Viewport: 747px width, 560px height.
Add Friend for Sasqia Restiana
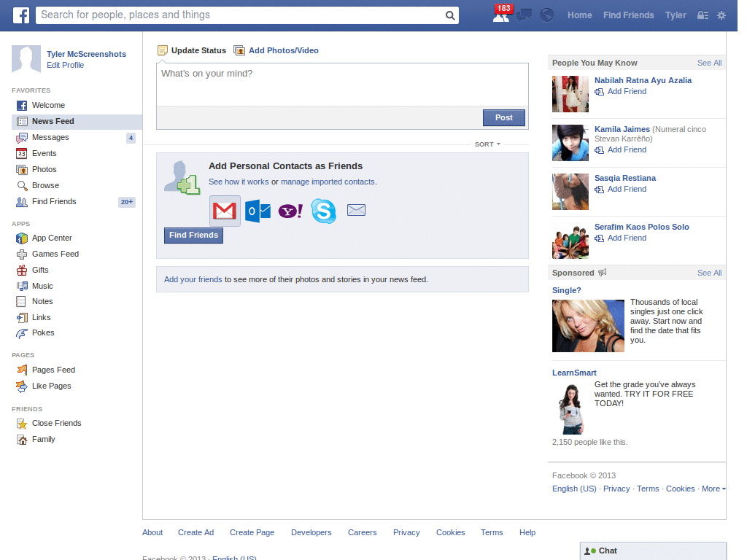[x=621, y=190]
